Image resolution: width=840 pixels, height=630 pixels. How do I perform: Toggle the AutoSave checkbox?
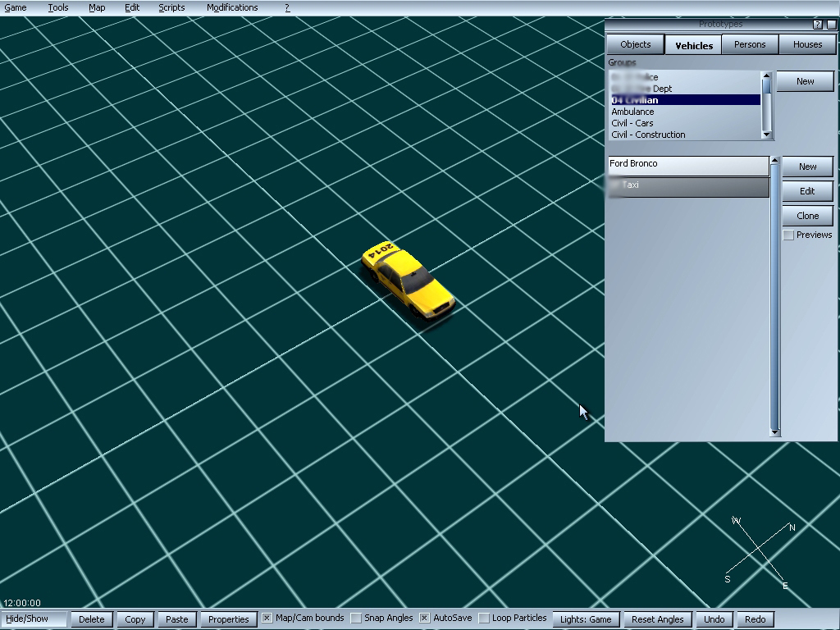coord(424,619)
